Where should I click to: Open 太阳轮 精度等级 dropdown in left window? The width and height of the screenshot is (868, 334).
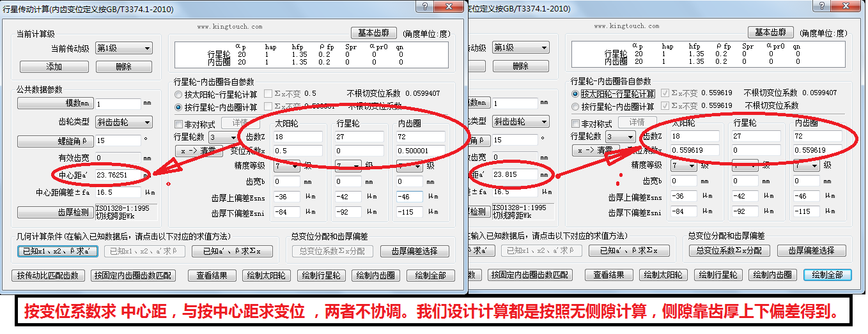coord(287,165)
